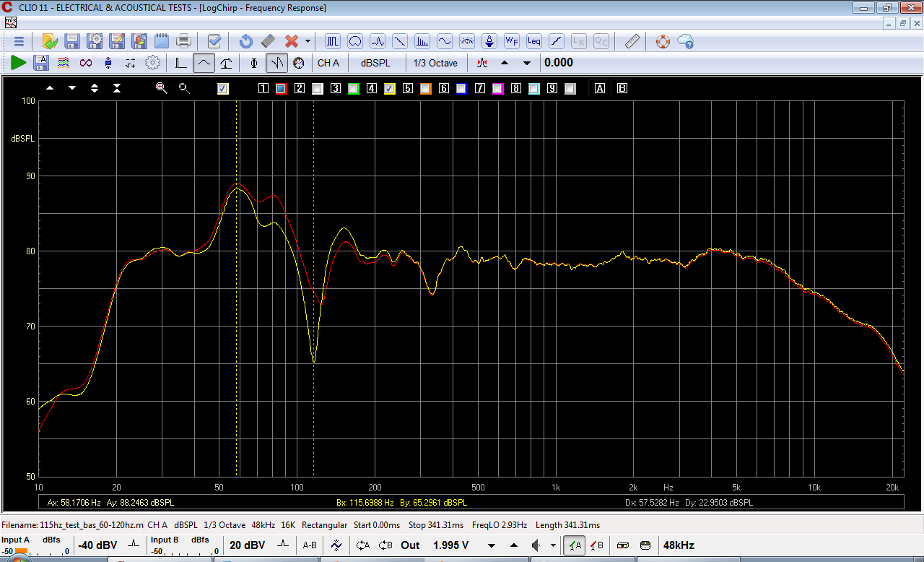The image size is (924, 562).
Task: Select the frequency response curve button
Action: (204, 63)
